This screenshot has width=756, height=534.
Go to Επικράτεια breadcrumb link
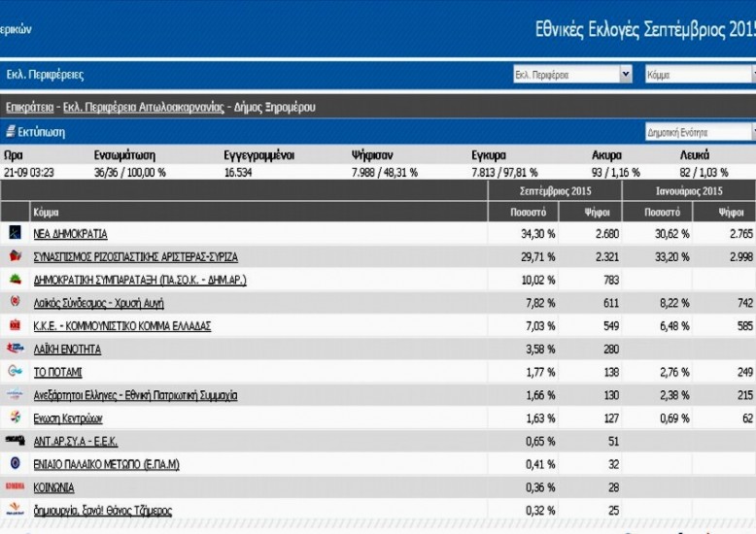coord(29,107)
